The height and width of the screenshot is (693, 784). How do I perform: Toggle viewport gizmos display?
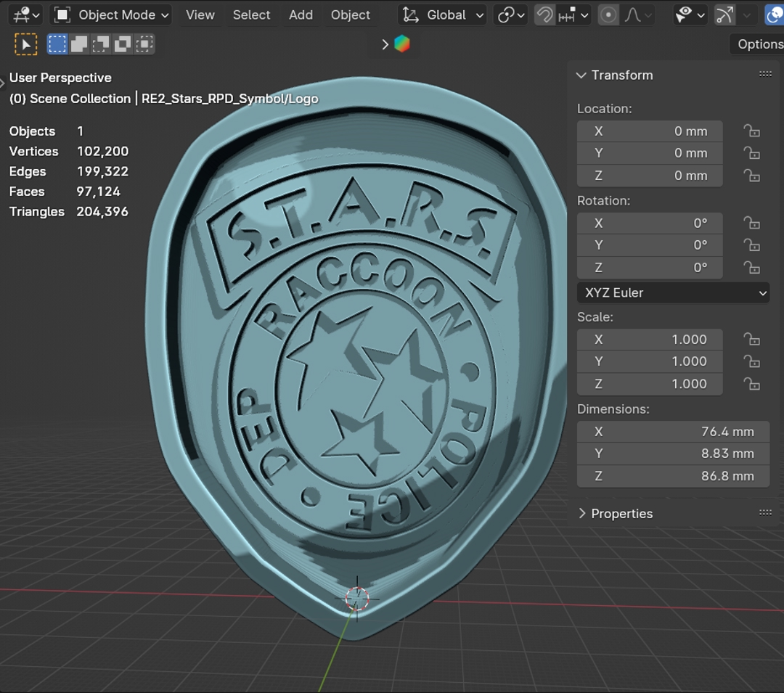(x=724, y=15)
